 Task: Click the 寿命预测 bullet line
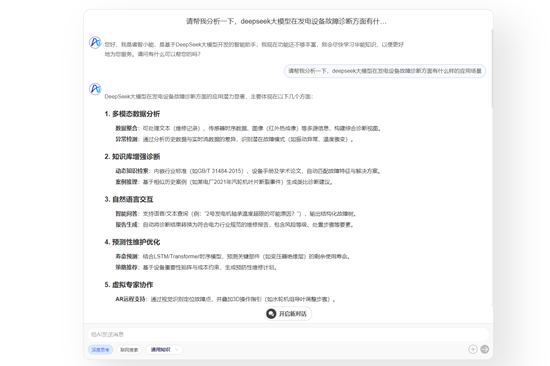pyautogui.click(x=233, y=257)
